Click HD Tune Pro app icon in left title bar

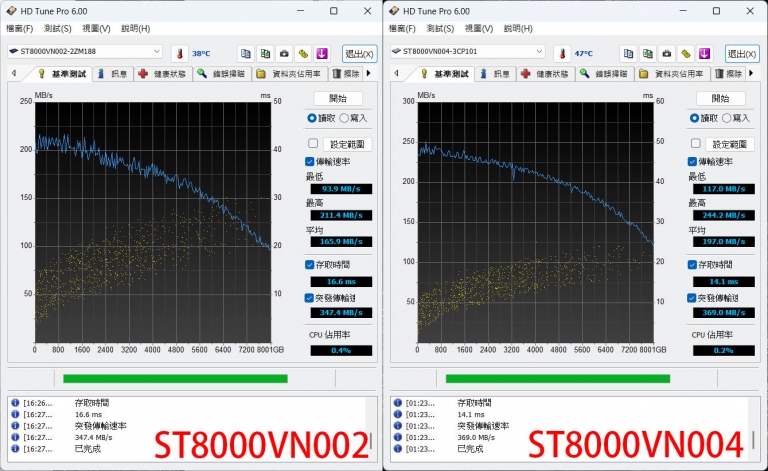pos(11,11)
